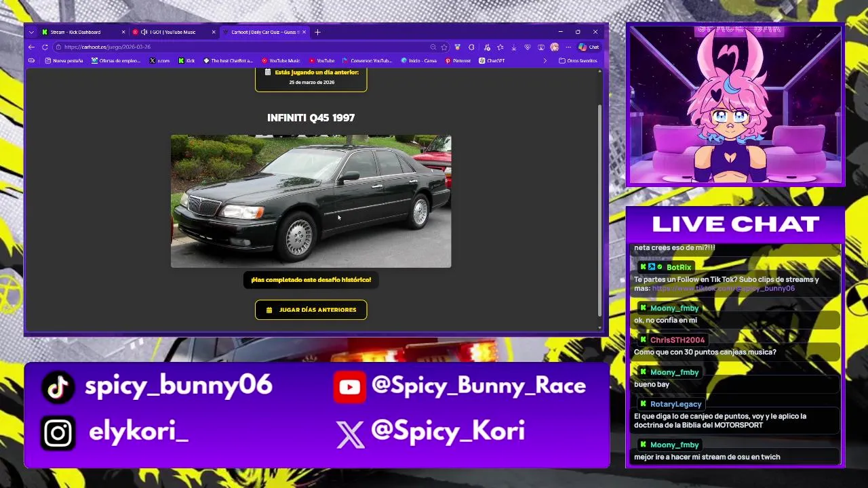The height and width of the screenshot is (488, 868).
Task: Open Otros favoritos folder
Action: pyautogui.click(x=578, y=60)
